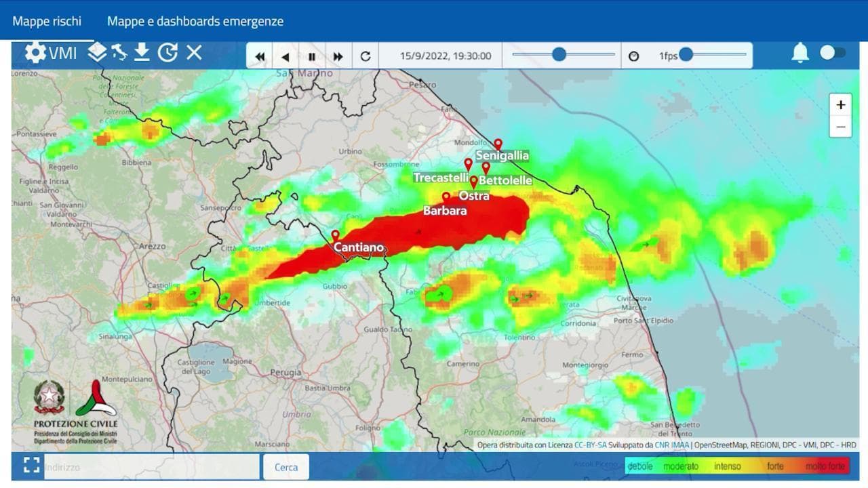Screen dimensions: 868x488
Task: Rewind the radar animation
Action: pos(260,57)
